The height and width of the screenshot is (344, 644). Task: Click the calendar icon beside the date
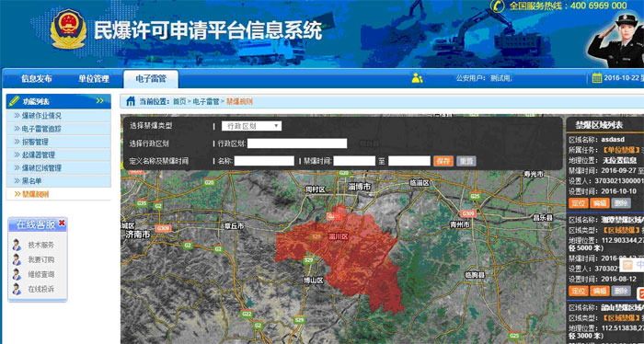(597, 78)
